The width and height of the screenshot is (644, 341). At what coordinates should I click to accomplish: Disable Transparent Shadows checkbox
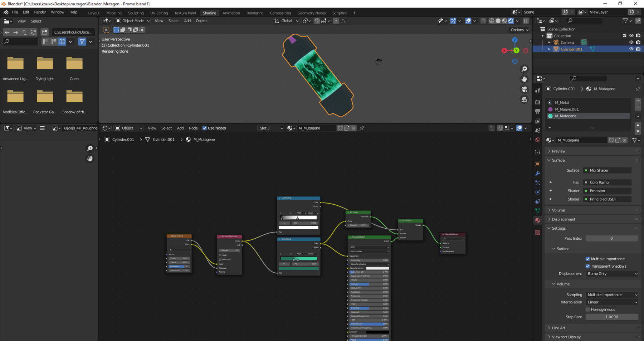point(587,266)
